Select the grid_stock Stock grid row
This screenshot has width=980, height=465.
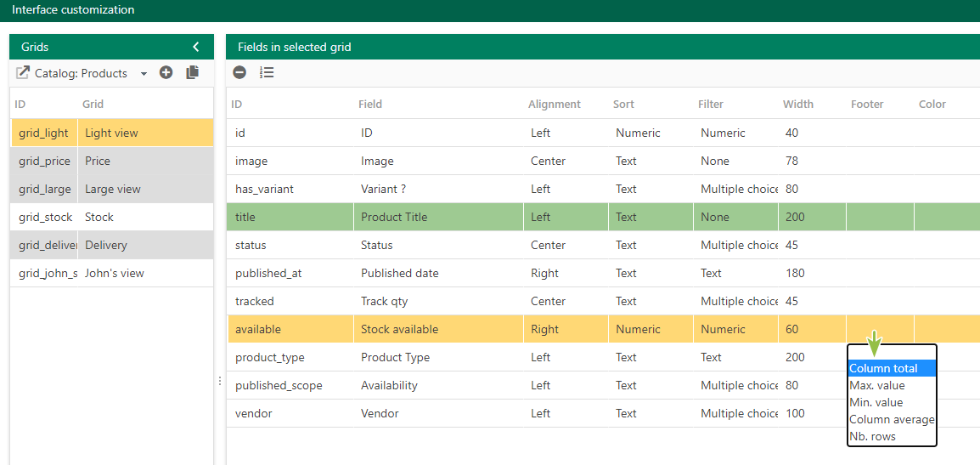(x=112, y=217)
